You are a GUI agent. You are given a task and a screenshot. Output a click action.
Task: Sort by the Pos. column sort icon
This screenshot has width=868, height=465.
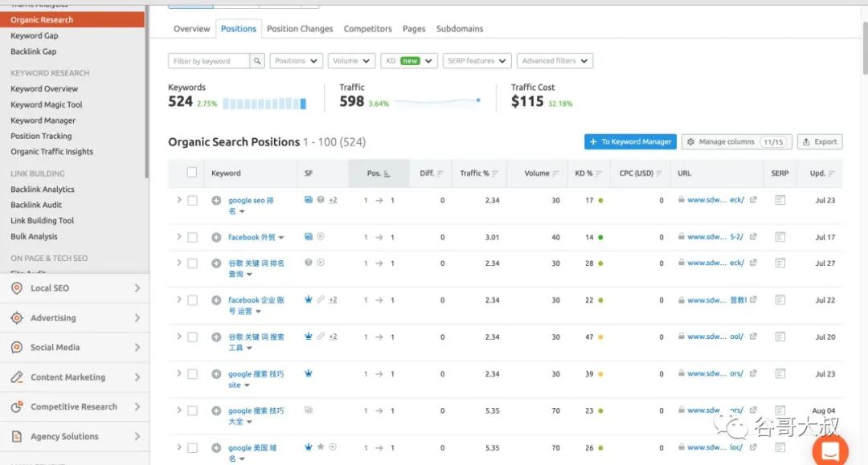[387, 173]
